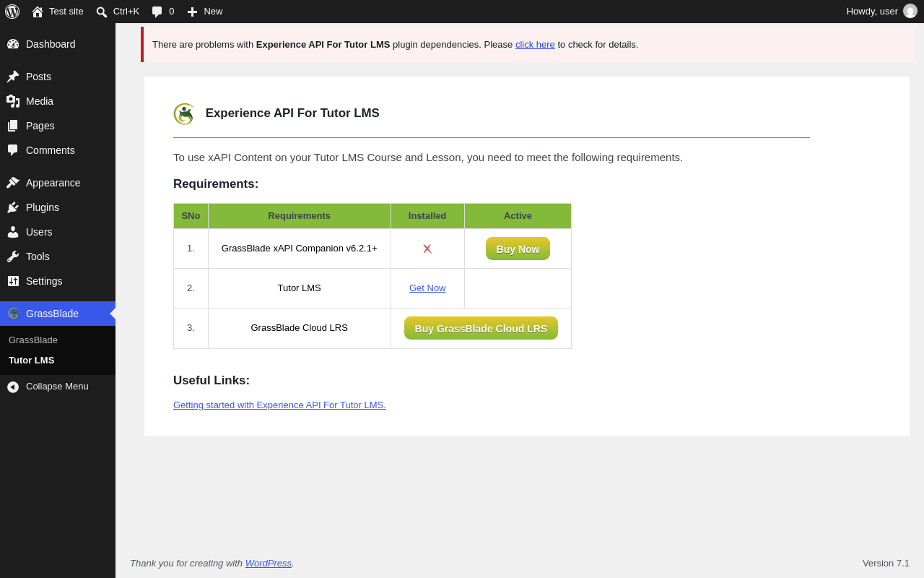Click the comments bubble icon in toolbar

tap(157, 12)
